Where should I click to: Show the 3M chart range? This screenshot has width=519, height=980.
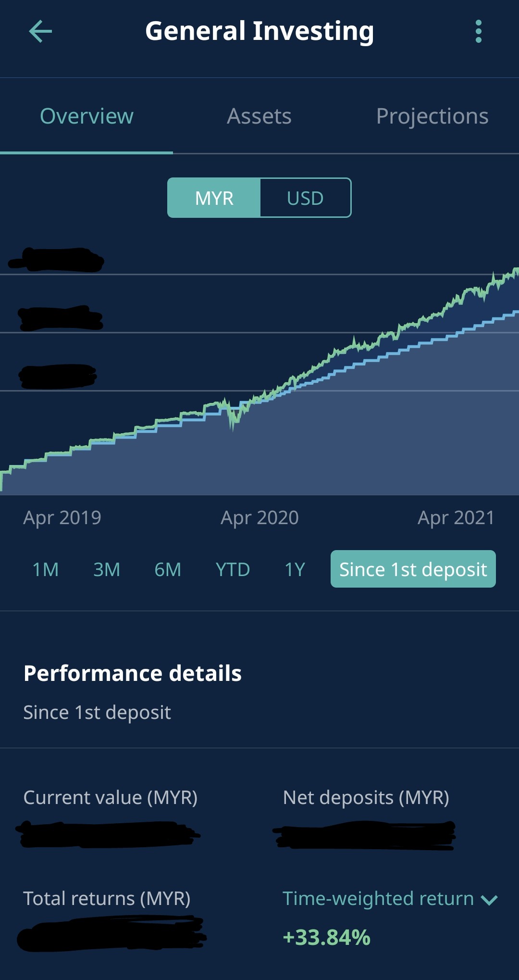[x=107, y=569]
